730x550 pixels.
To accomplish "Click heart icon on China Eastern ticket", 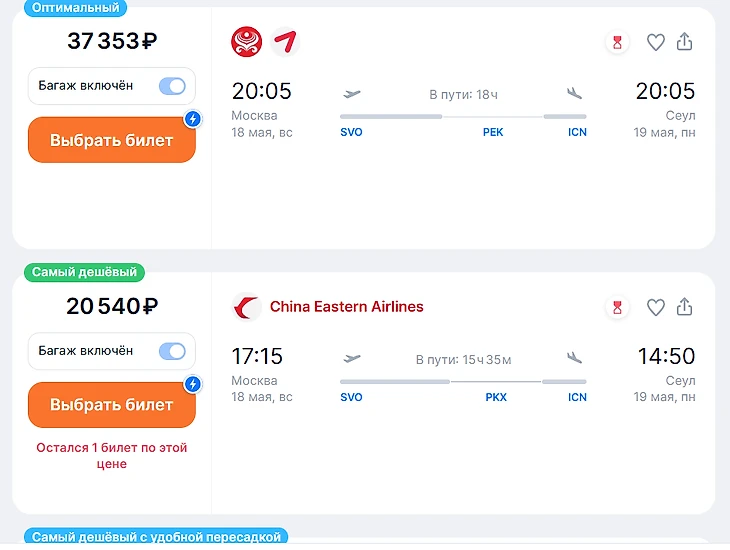I will [656, 307].
